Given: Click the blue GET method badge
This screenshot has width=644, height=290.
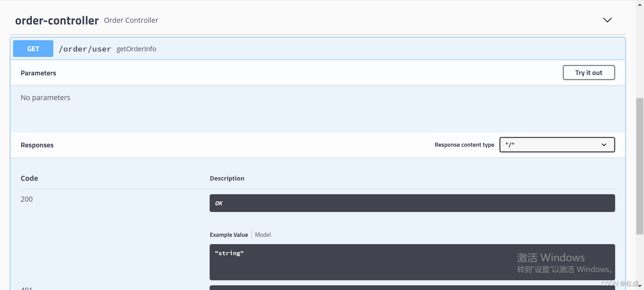Looking at the screenshot, I should 33,49.
